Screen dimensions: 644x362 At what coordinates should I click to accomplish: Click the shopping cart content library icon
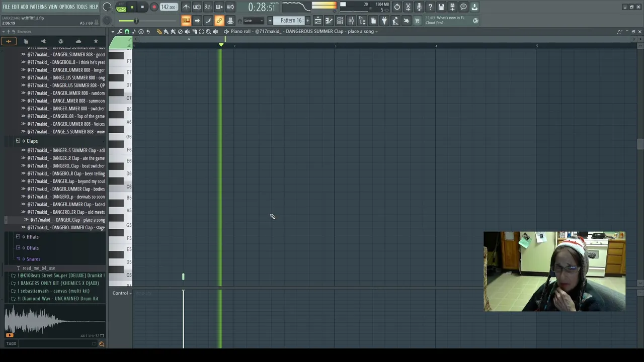[x=417, y=21]
